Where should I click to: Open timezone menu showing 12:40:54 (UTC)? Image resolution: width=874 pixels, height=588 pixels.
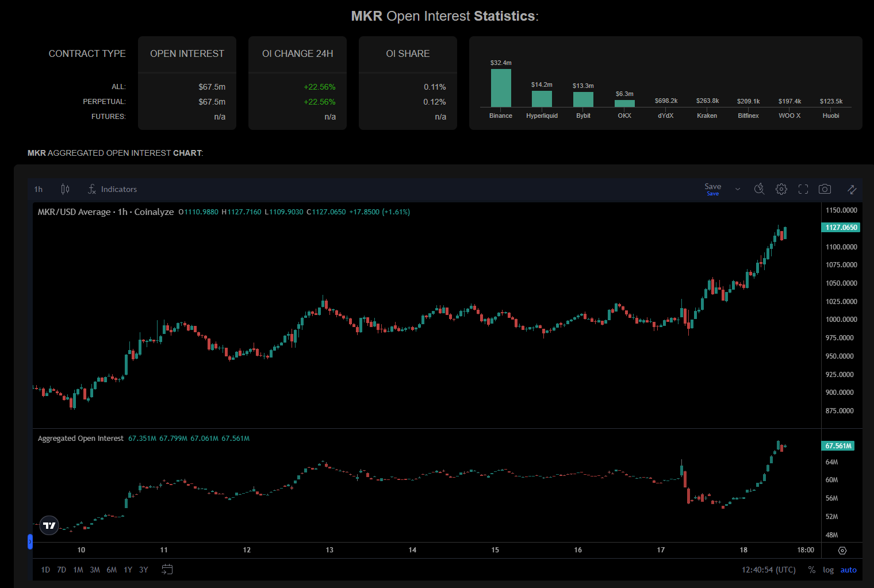(768, 570)
